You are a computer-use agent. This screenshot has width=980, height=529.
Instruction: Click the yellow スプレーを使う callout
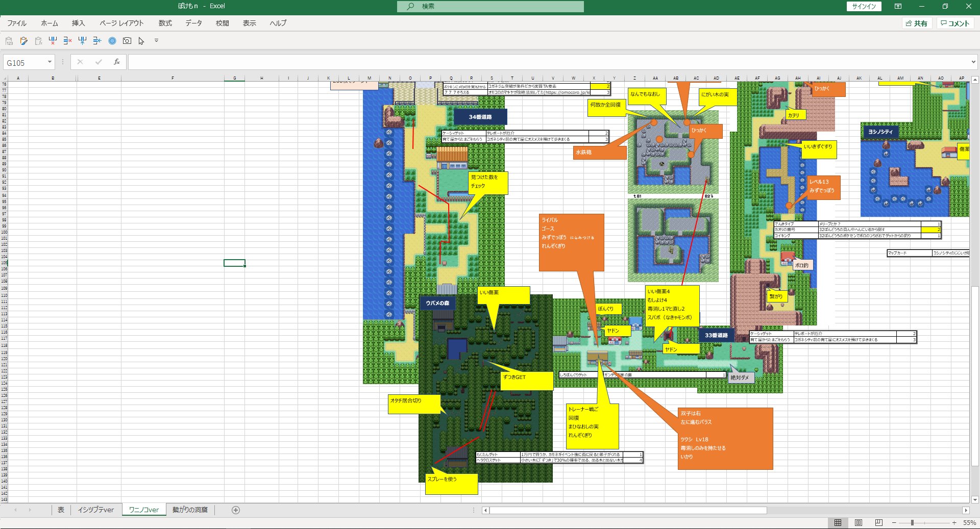point(452,484)
